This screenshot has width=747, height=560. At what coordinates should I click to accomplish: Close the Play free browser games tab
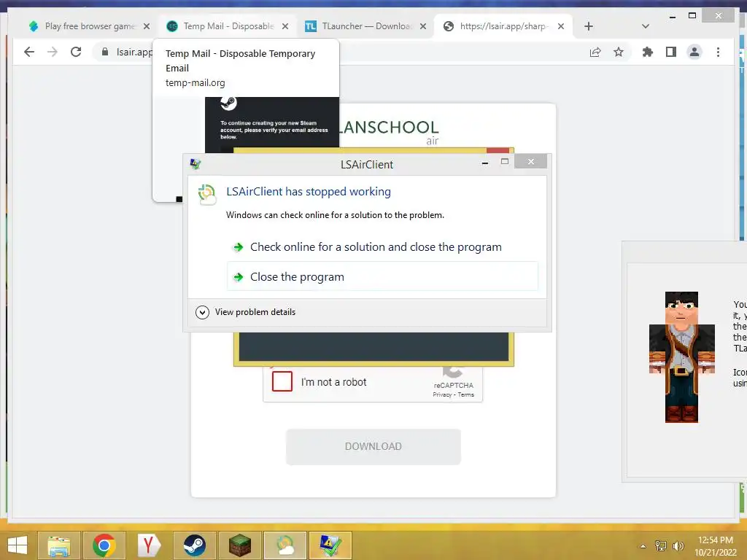click(x=147, y=26)
